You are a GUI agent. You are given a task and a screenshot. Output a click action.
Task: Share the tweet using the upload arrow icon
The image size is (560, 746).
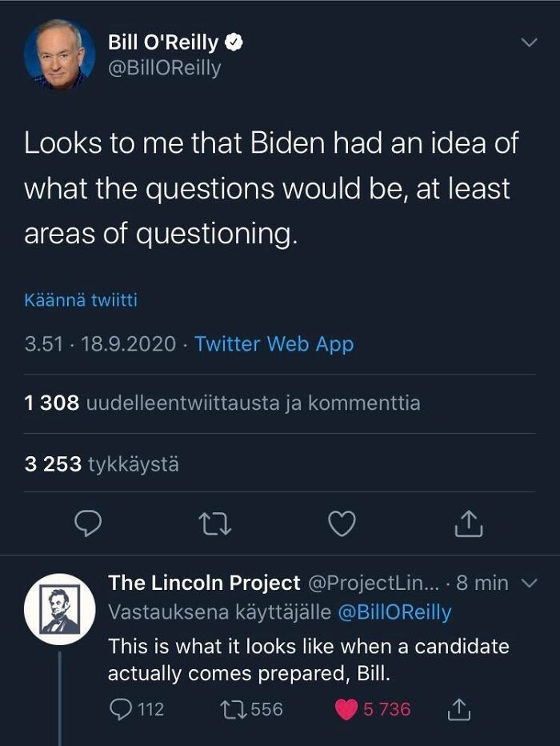[468, 524]
